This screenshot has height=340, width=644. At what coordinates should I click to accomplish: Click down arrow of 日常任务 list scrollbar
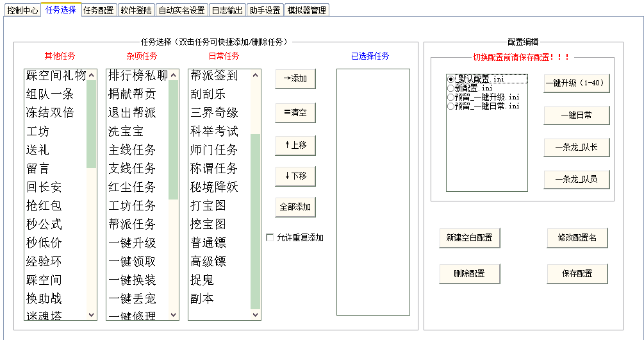tap(256, 314)
